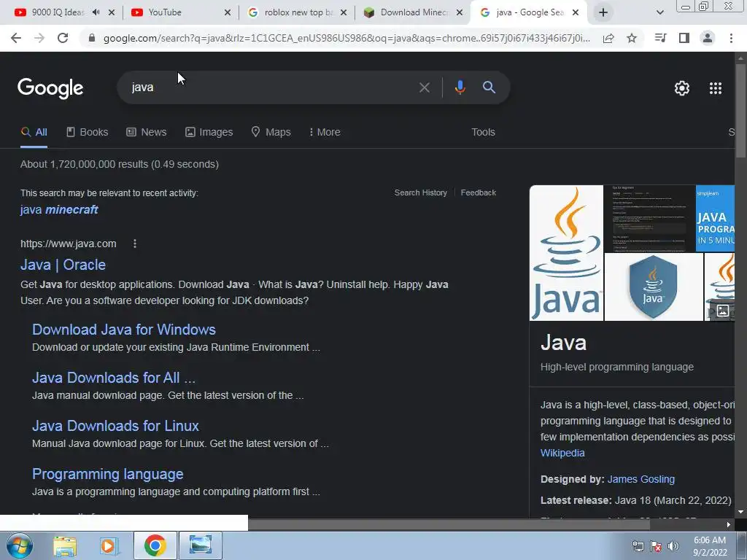Viewport: 747px width, 560px height.
Task: Clear the search box with the X
Action: pos(424,87)
